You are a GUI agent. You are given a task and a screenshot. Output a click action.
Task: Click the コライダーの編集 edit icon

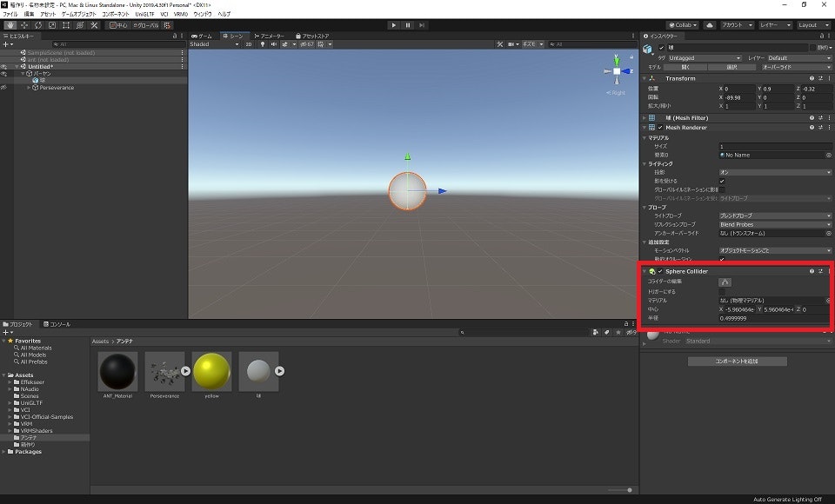click(x=725, y=282)
